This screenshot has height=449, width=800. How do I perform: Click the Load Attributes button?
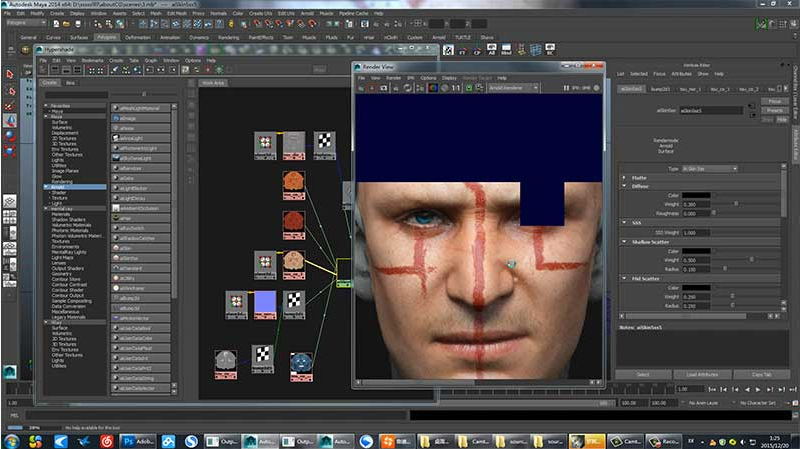(702, 375)
